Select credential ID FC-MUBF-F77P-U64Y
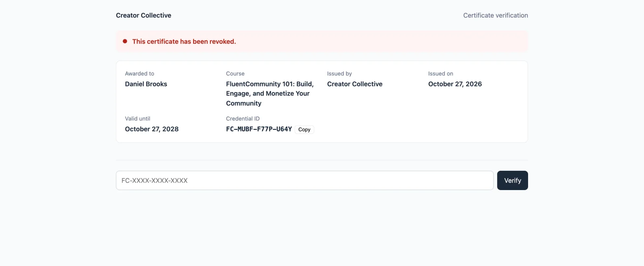 point(259,129)
